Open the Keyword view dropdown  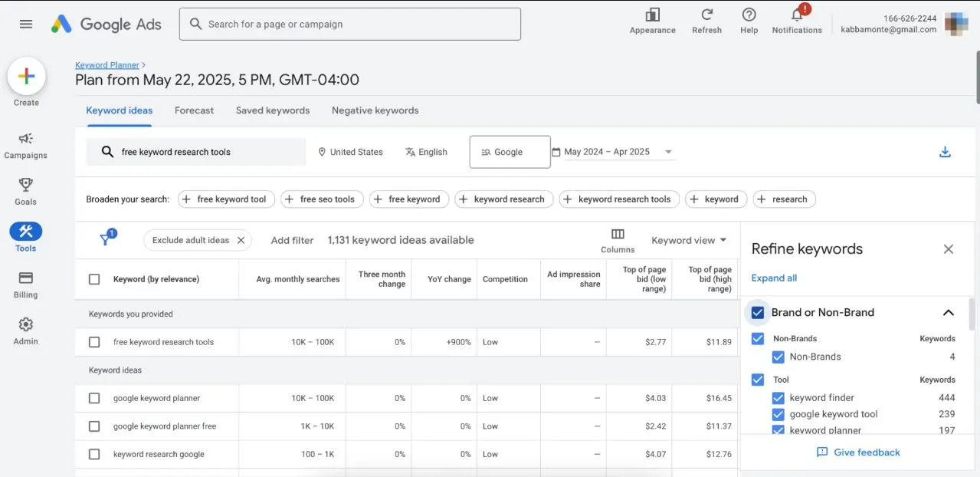pos(689,240)
